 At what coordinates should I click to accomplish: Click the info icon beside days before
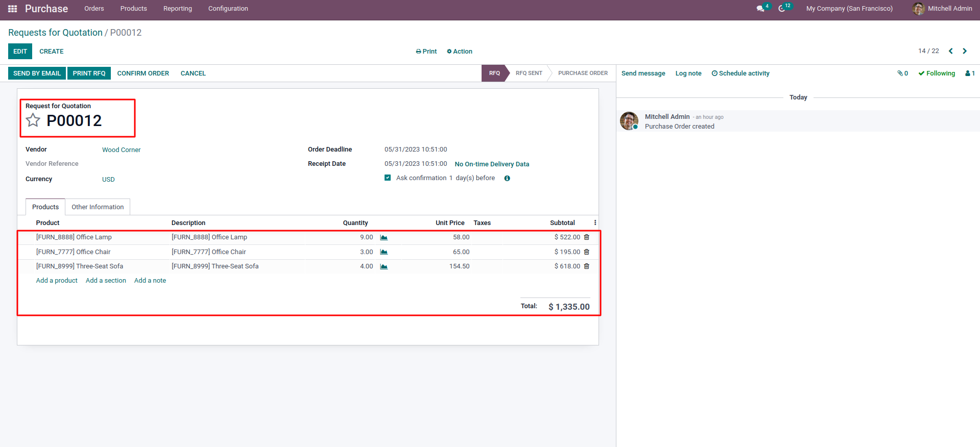(507, 178)
